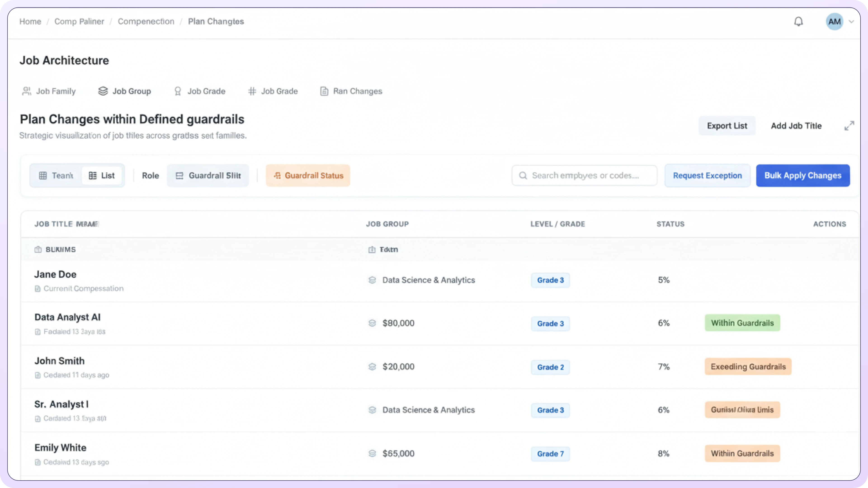Click the ribbon icon Job Grade tab
This screenshot has height=488, width=868.
(199, 91)
